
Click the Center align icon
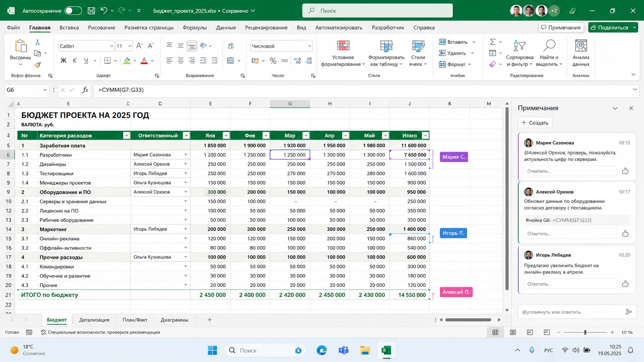[180, 60]
